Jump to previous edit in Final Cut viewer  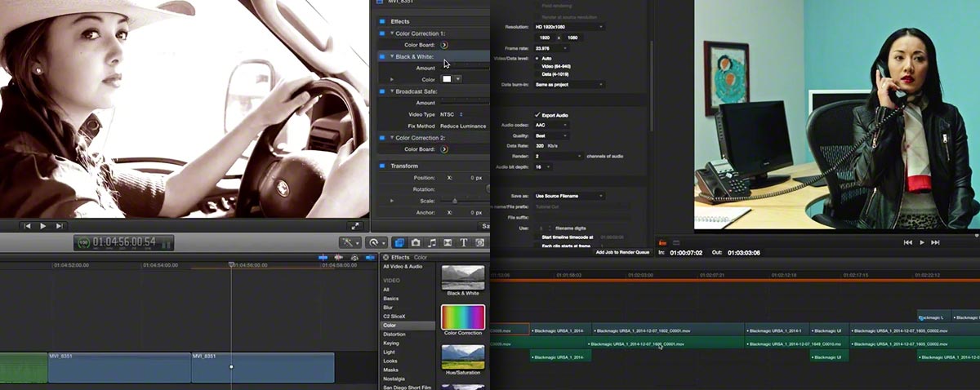[27, 226]
